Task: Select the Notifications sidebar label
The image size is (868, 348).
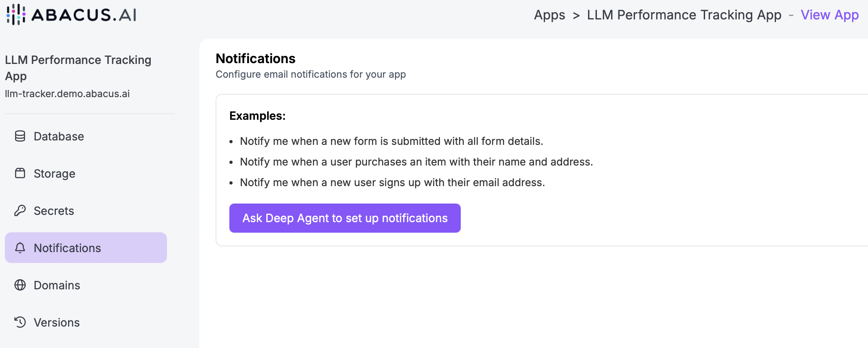Action: pos(67,248)
